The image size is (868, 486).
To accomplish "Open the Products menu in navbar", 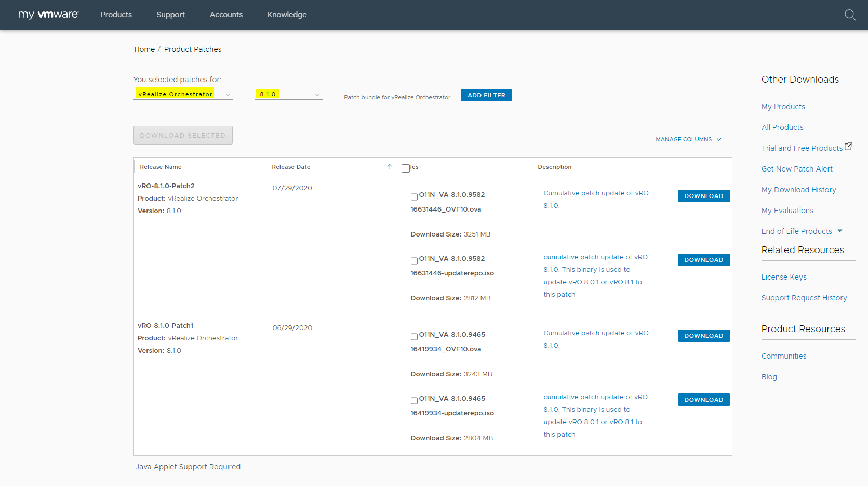I will [x=116, y=15].
